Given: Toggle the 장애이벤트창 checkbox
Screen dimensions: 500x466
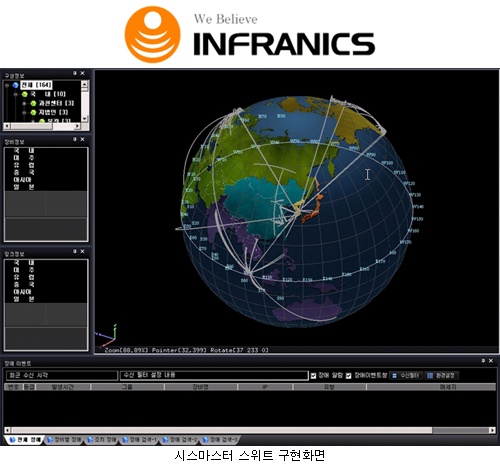Looking at the screenshot, I should click(349, 376).
